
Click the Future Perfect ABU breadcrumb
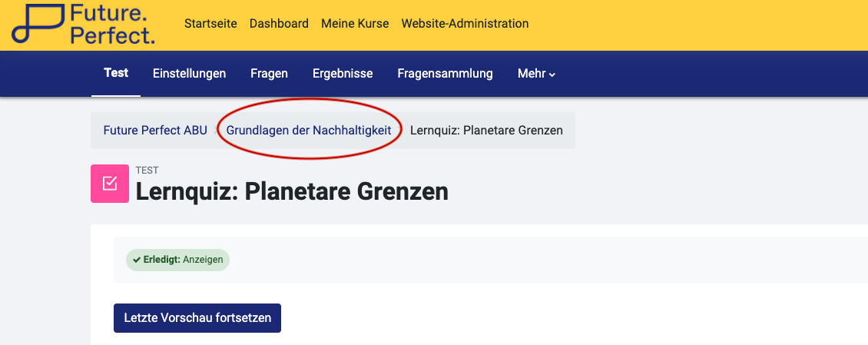point(155,131)
